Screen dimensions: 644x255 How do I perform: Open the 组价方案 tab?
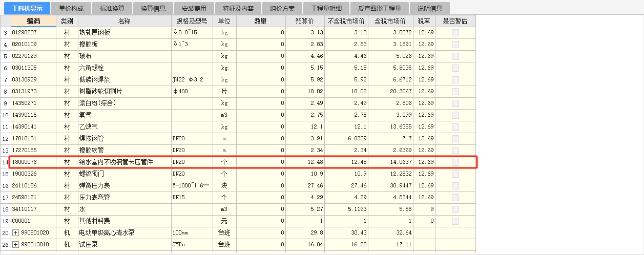(282, 8)
